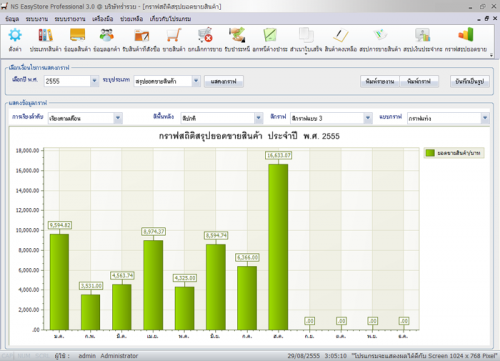Open the เครื่องมือ menu
This screenshot has width=500, height=361.
point(103,19)
